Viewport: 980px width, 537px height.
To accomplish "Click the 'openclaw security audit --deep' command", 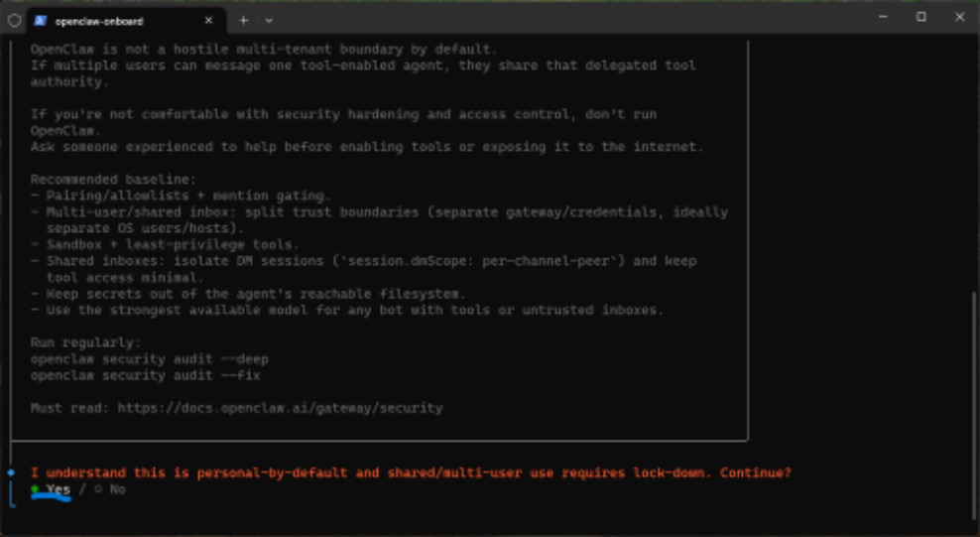I will coord(149,359).
